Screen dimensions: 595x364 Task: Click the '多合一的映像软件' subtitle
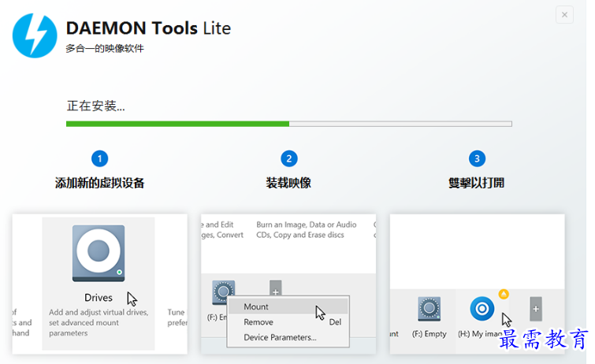pyautogui.click(x=105, y=49)
